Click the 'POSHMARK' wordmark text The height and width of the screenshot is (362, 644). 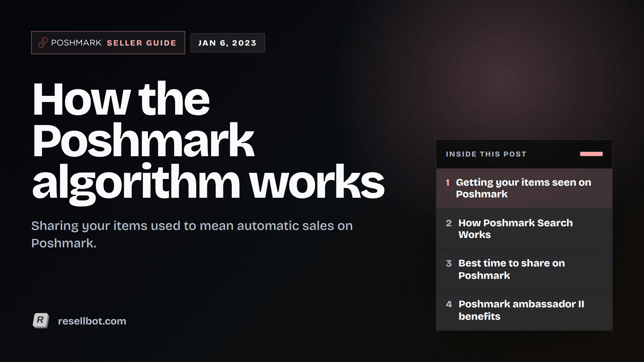[76, 43]
